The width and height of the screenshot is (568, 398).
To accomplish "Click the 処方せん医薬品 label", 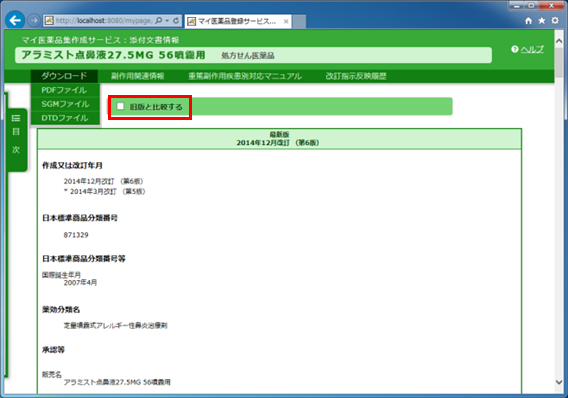I will (x=248, y=56).
